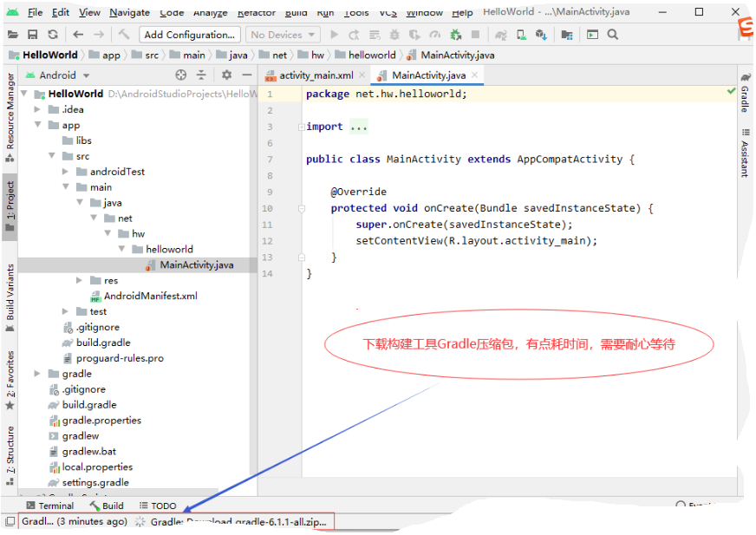The height and width of the screenshot is (535, 756).
Task: Open the Terminal tool window
Action: coord(50,506)
